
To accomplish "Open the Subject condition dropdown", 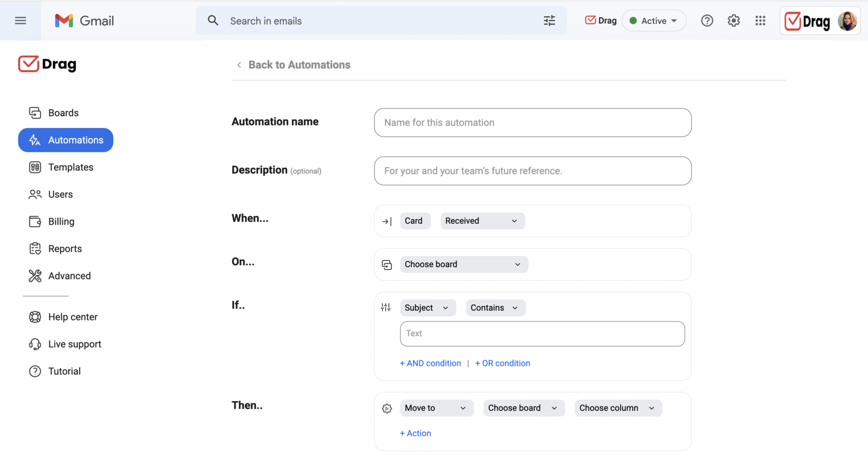I will click(x=427, y=307).
